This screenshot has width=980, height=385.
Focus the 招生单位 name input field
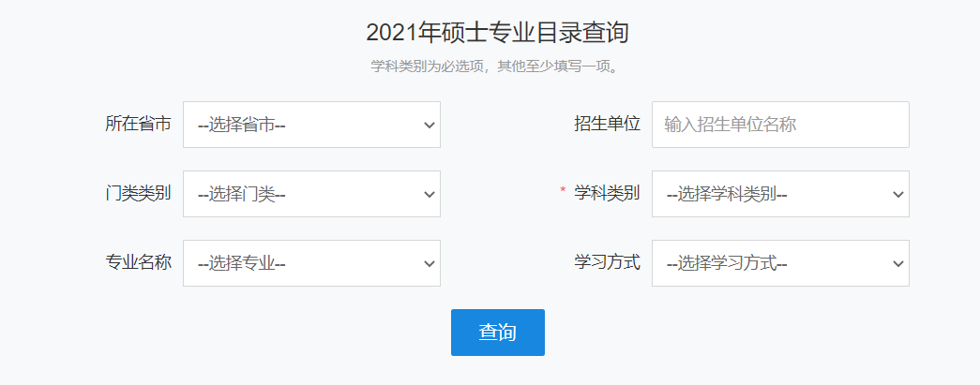(x=780, y=125)
